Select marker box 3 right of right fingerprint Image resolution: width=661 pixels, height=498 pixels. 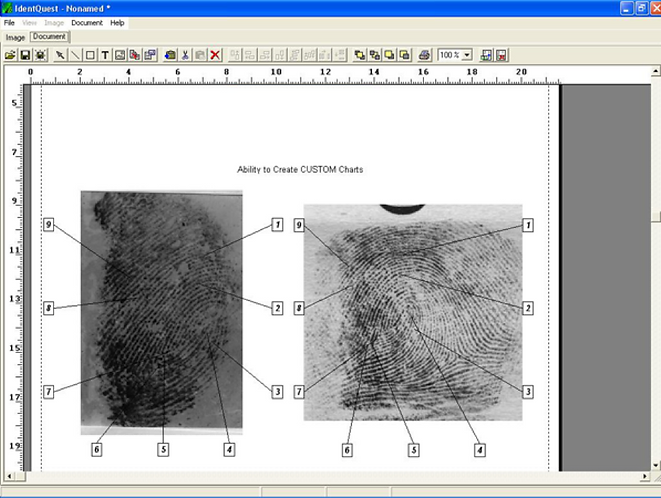[x=528, y=392]
